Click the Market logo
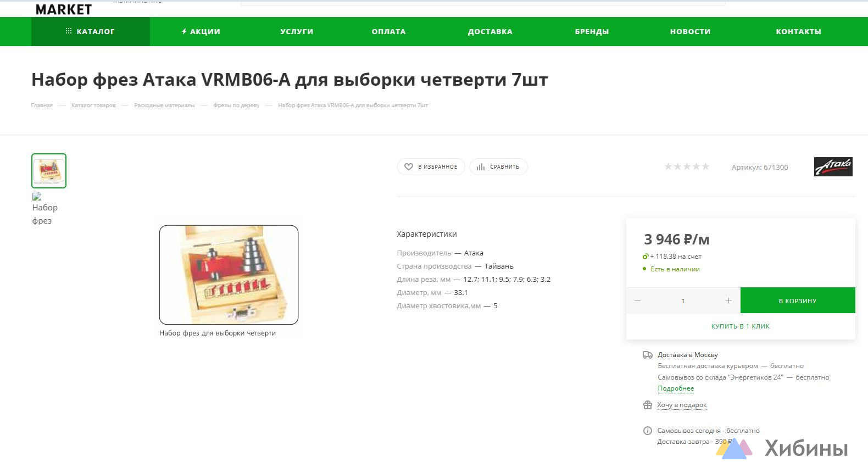The image size is (868, 473). point(64,9)
